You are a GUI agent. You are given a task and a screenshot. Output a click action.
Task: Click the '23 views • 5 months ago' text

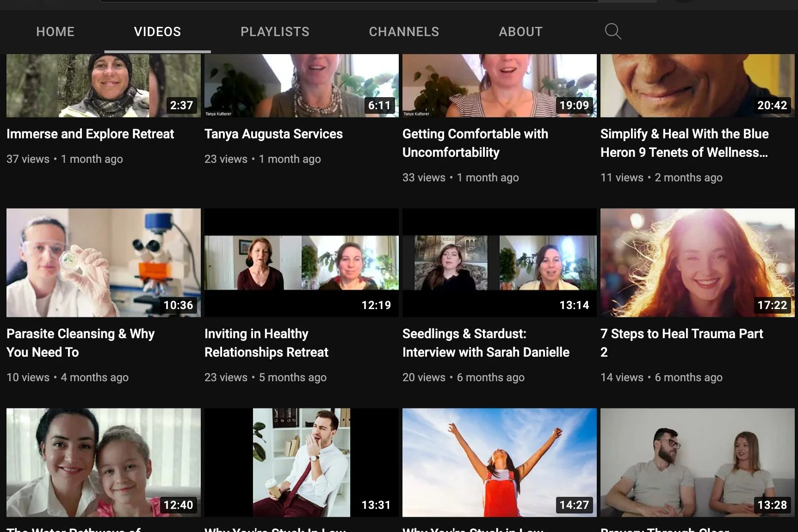(x=266, y=377)
